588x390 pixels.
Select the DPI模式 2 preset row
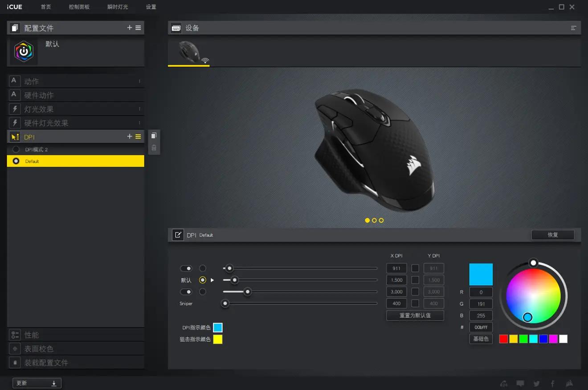[x=76, y=149]
